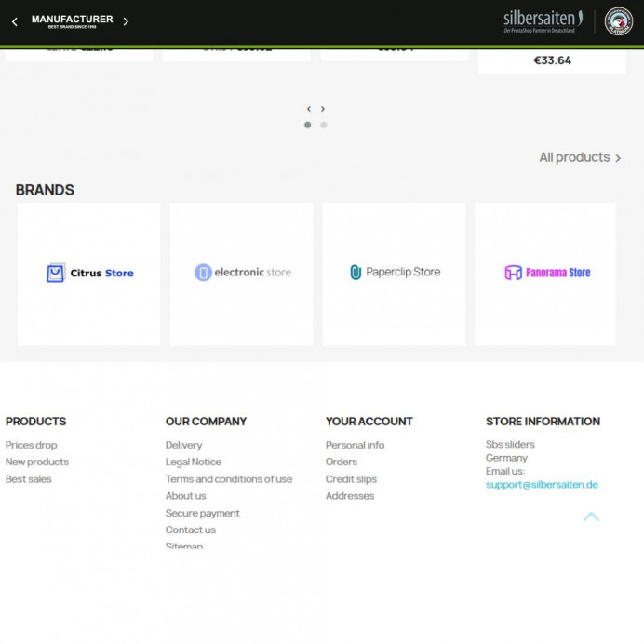644x644 pixels.
Task: Click the carousel previous arrow
Action: [309, 109]
